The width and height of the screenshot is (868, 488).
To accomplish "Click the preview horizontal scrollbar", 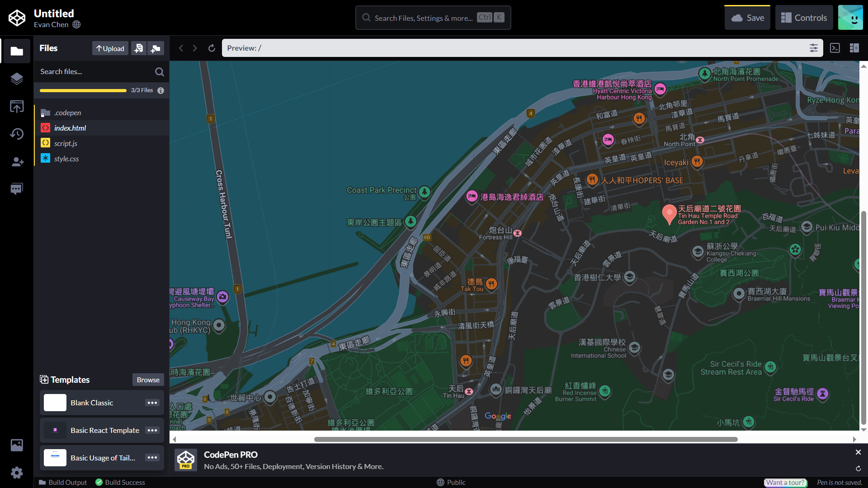I will (526, 439).
